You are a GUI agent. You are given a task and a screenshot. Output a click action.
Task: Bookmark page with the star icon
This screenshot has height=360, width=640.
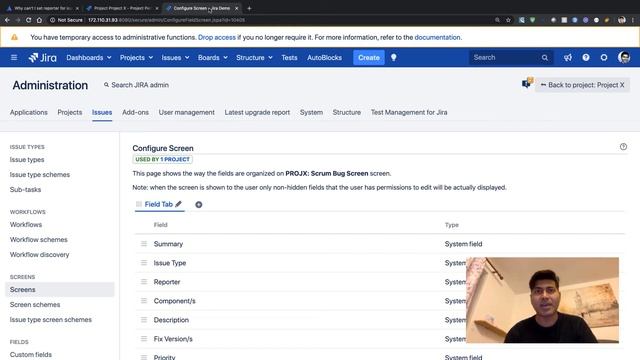click(x=508, y=20)
